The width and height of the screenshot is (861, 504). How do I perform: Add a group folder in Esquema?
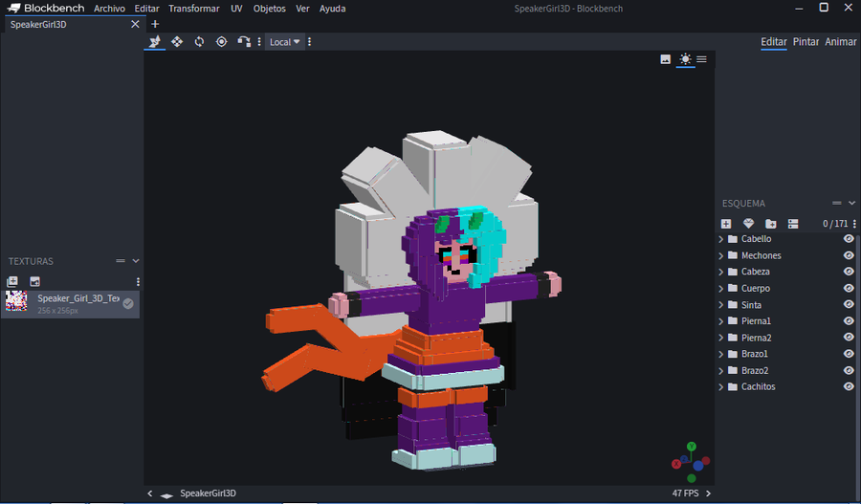point(771,224)
